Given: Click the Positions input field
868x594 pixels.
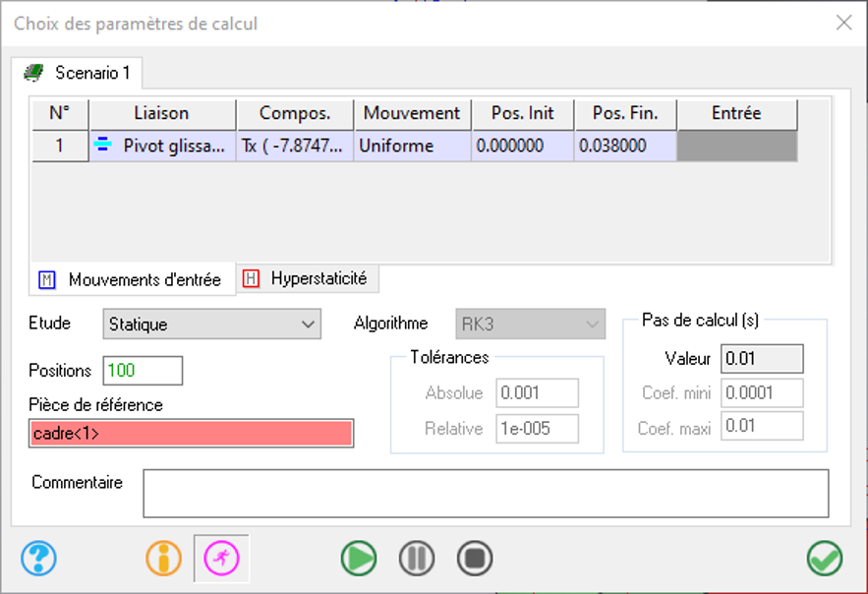Looking at the screenshot, I should pyautogui.click(x=143, y=371).
